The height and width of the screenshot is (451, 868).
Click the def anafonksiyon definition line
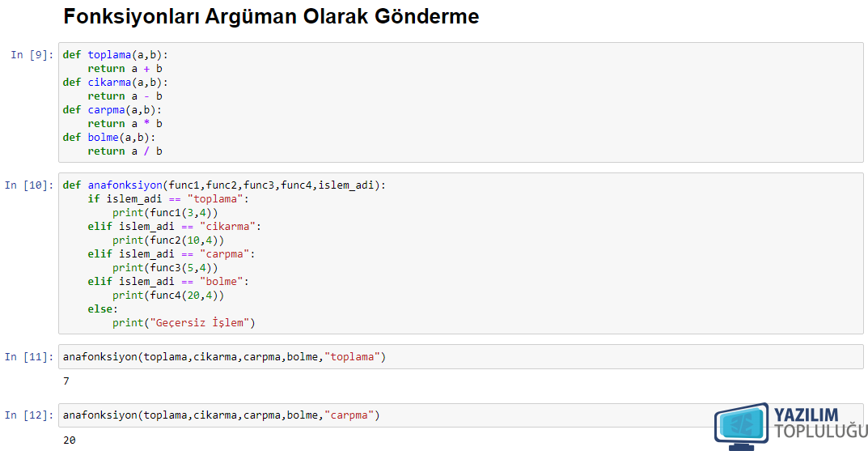coord(224,185)
